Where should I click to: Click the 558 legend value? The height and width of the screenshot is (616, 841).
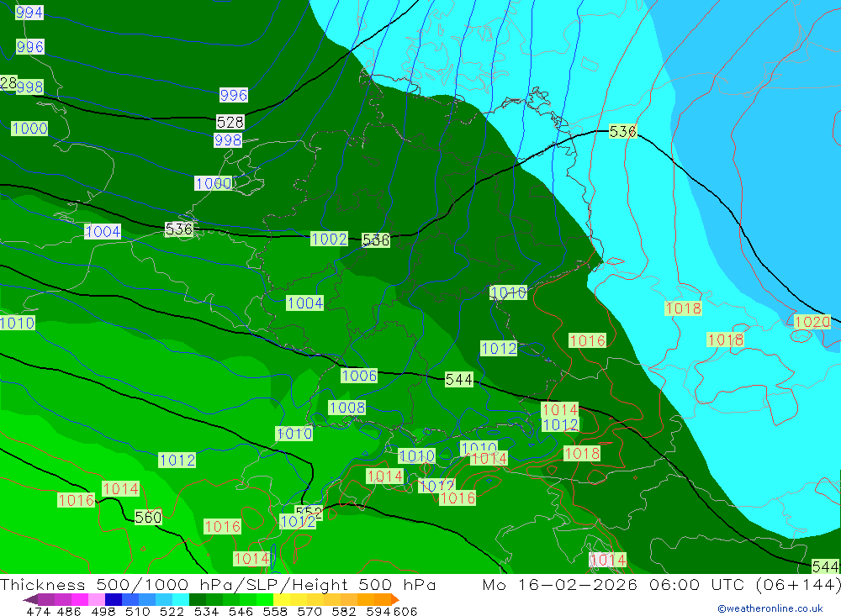[275, 611]
